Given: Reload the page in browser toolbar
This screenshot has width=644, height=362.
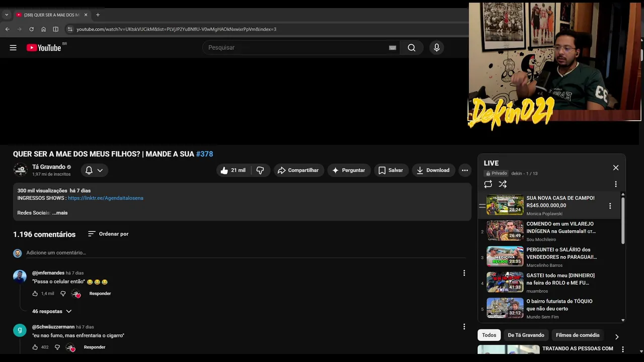Looking at the screenshot, I should [31, 29].
